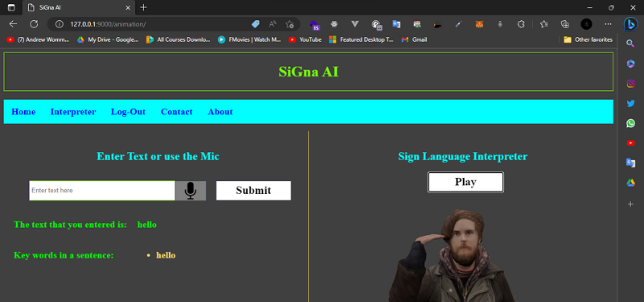
Task: Open a new tab with plus button
Action: click(143, 7)
